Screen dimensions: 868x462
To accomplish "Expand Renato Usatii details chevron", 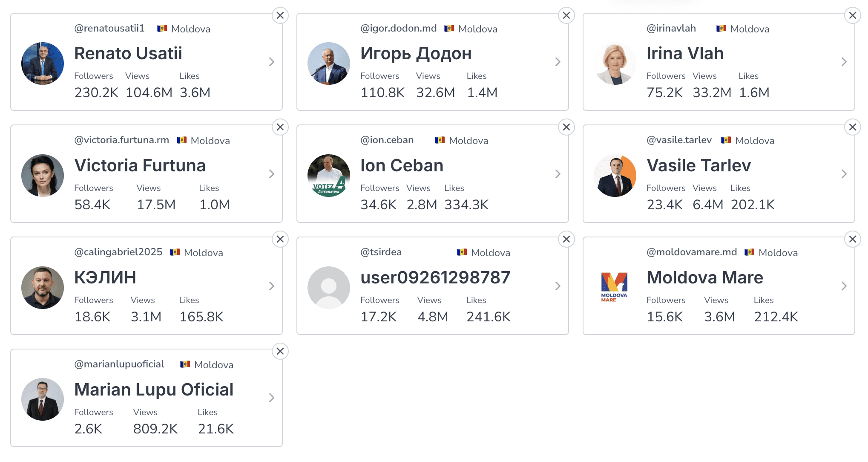I will (272, 62).
